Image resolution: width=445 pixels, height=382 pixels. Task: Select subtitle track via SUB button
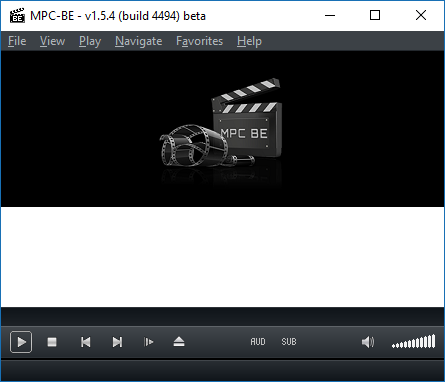pyautogui.click(x=289, y=342)
